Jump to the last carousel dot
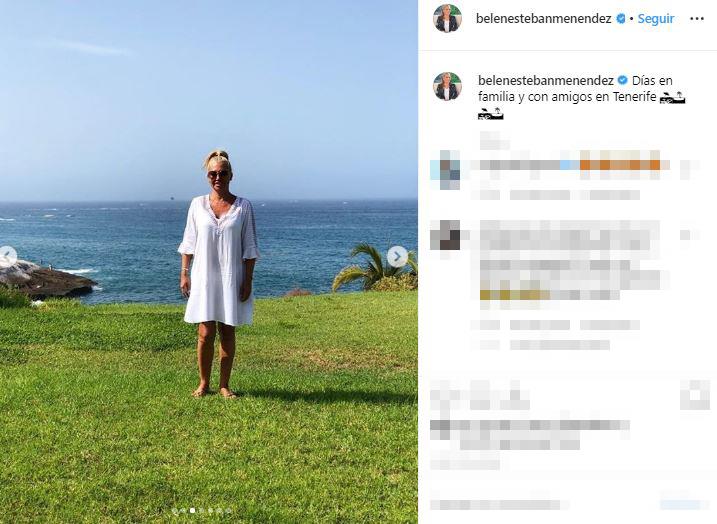The image size is (717, 524). pos(229,510)
